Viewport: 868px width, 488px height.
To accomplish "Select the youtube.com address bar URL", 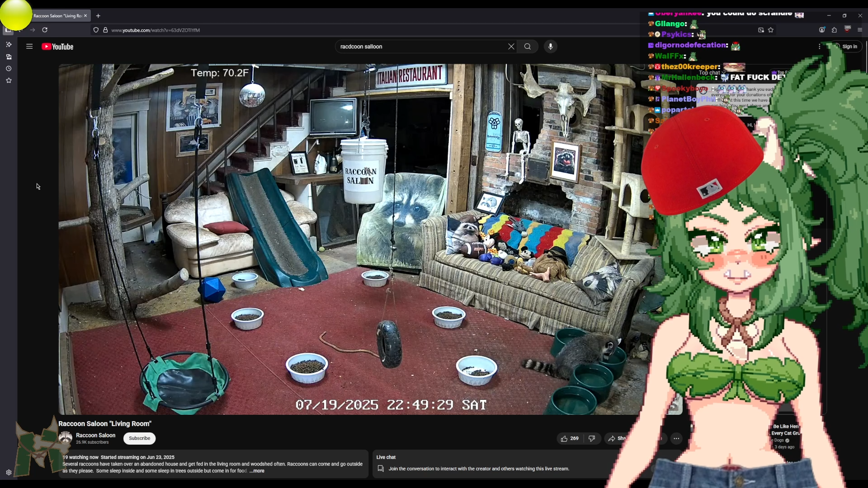I will pyautogui.click(x=156, y=30).
